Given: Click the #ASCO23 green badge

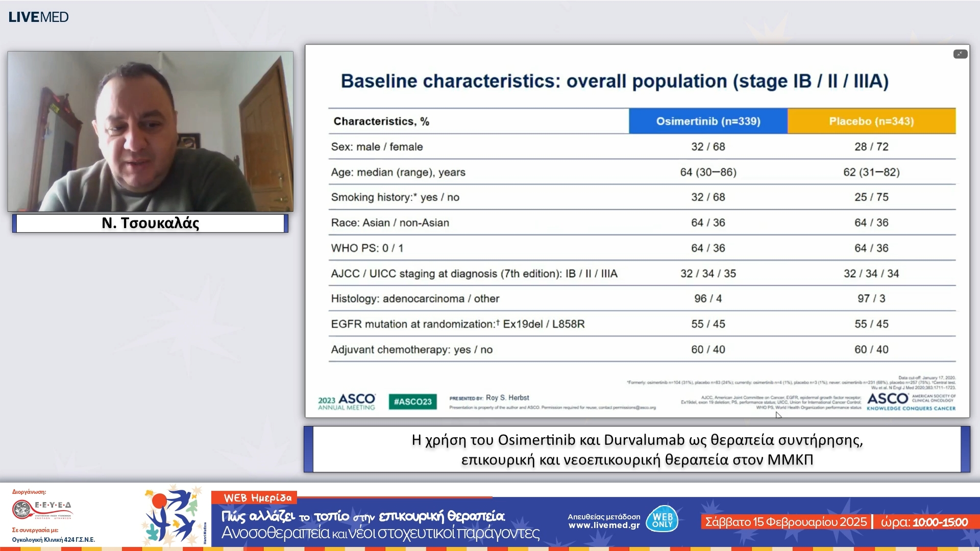Looking at the screenshot, I should pyautogui.click(x=412, y=402).
